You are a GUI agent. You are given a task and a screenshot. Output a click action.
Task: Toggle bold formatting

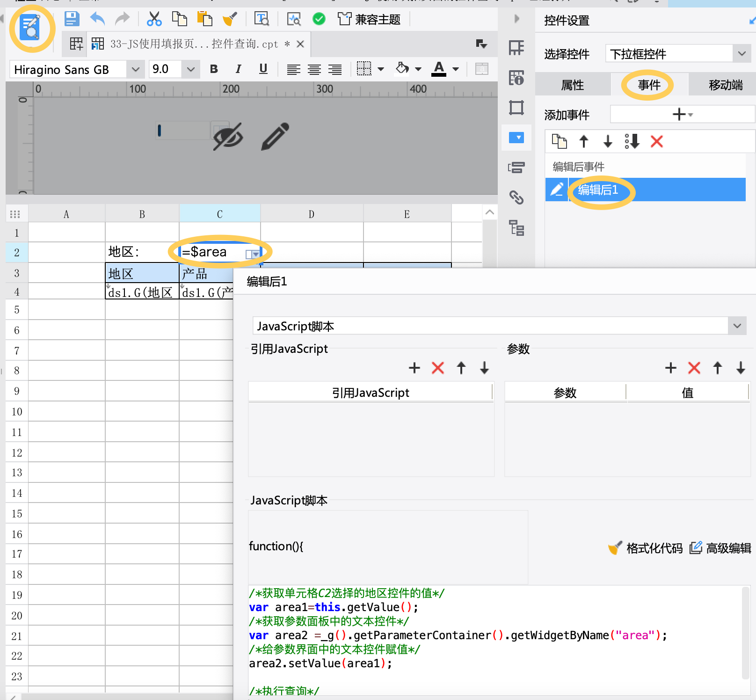(214, 69)
